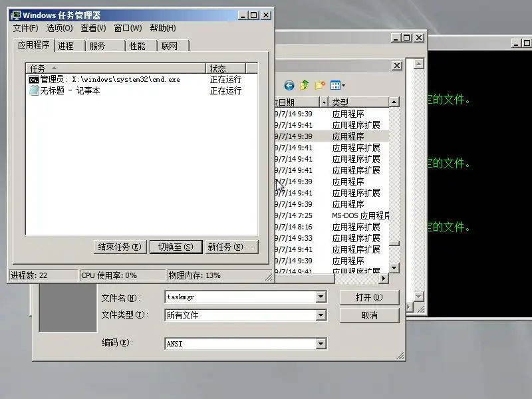Select the Notepad task icon in Task Manager
Viewport: 532px width, 399px height.
click(34, 90)
